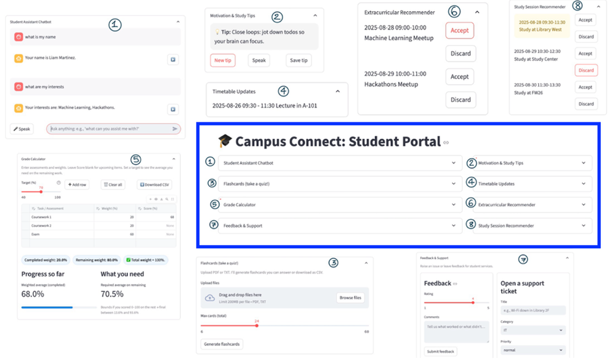The image size is (615, 364).
Task: Click the Max cards (total) slider handle
Action: [257, 325]
